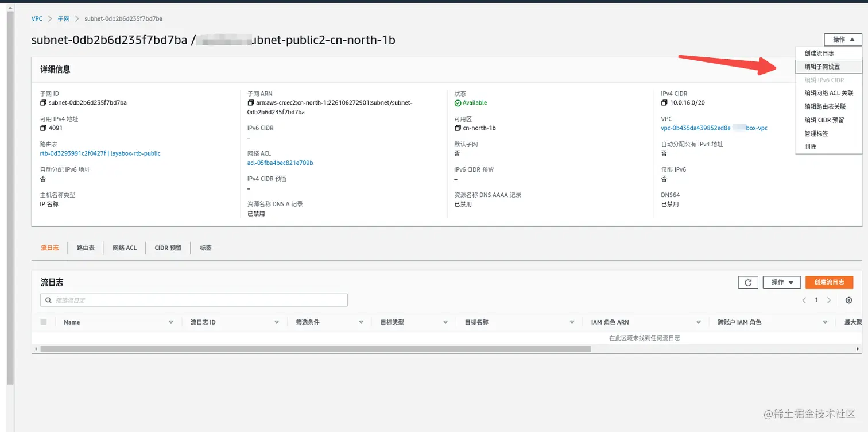
Task: Switch to the 路由表 tab
Action: coord(86,248)
